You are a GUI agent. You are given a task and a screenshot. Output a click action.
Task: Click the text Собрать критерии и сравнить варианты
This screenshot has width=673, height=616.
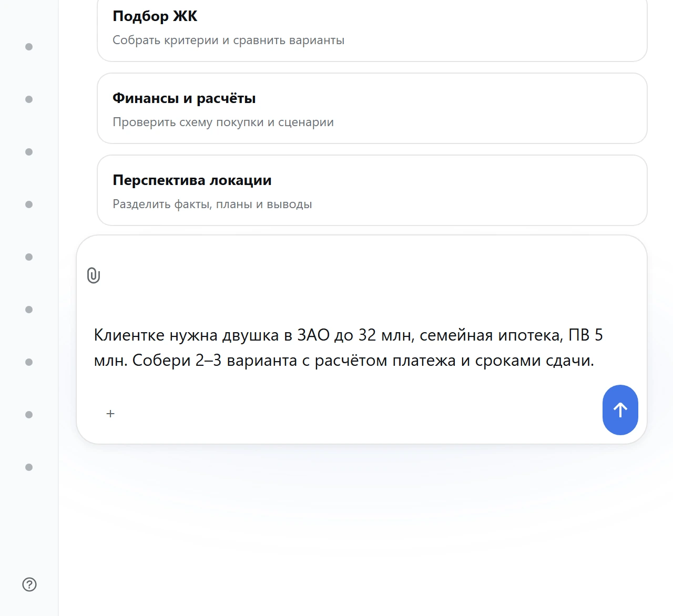coord(229,40)
